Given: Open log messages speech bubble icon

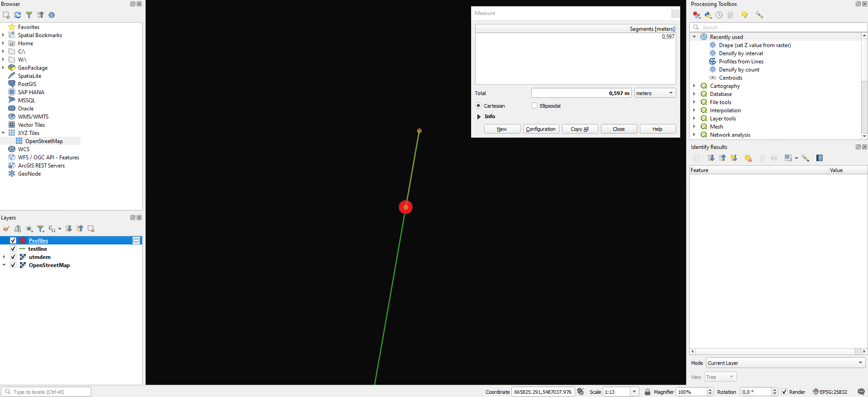Looking at the screenshot, I should click(x=861, y=392).
